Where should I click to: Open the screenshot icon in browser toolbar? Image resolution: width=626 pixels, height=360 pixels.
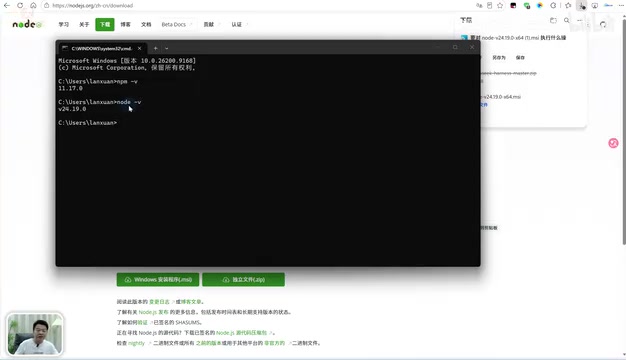[595, 6]
